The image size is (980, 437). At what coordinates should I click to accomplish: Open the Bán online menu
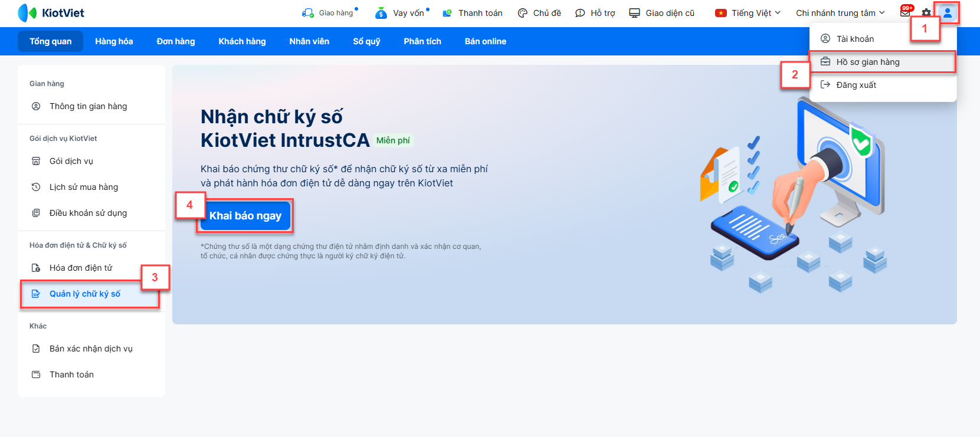[x=486, y=41]
